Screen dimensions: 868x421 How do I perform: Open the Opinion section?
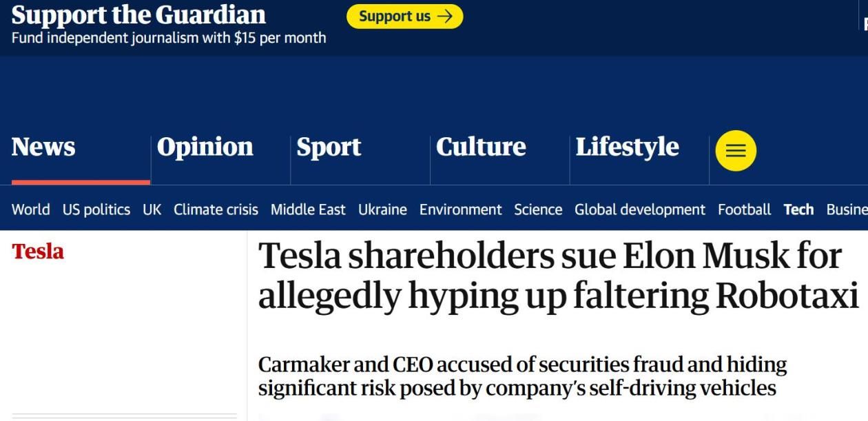[x=205, y=147]
